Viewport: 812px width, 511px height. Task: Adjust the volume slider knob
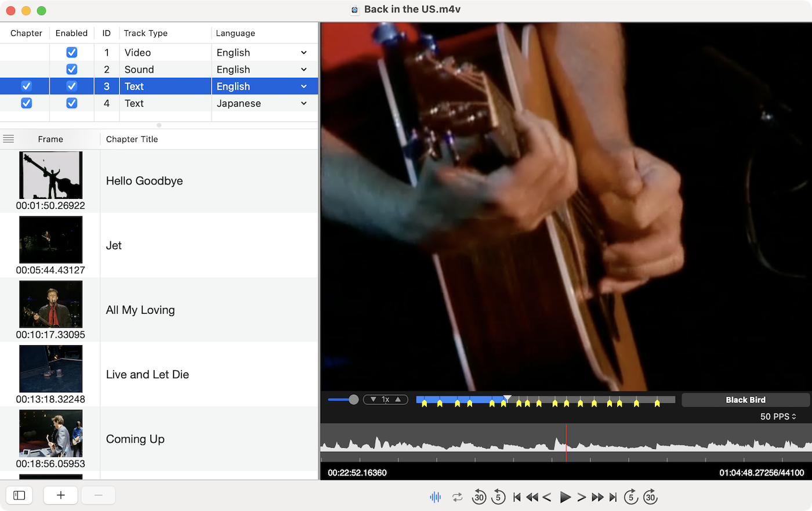pyautogui.click(x=354, y=400)
